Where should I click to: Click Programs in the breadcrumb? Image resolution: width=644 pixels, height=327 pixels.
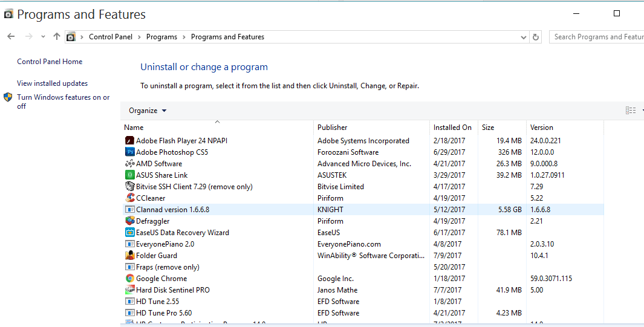tap(162, 37)
